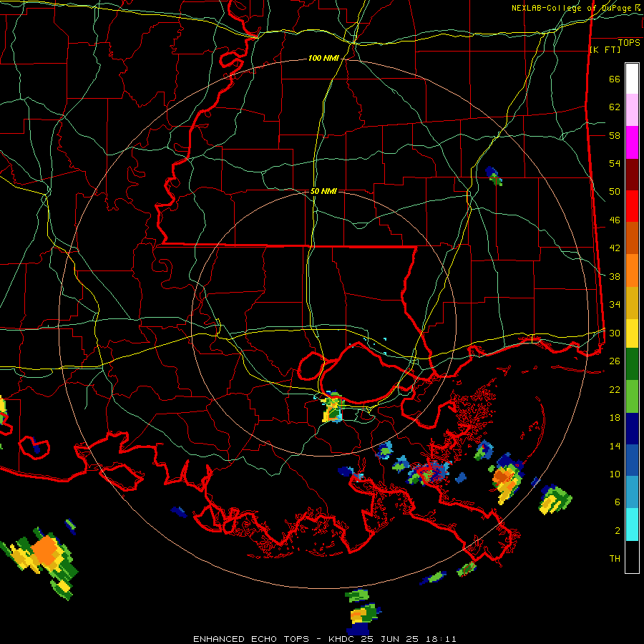Click the gold legend swatch

pos(632,303)
